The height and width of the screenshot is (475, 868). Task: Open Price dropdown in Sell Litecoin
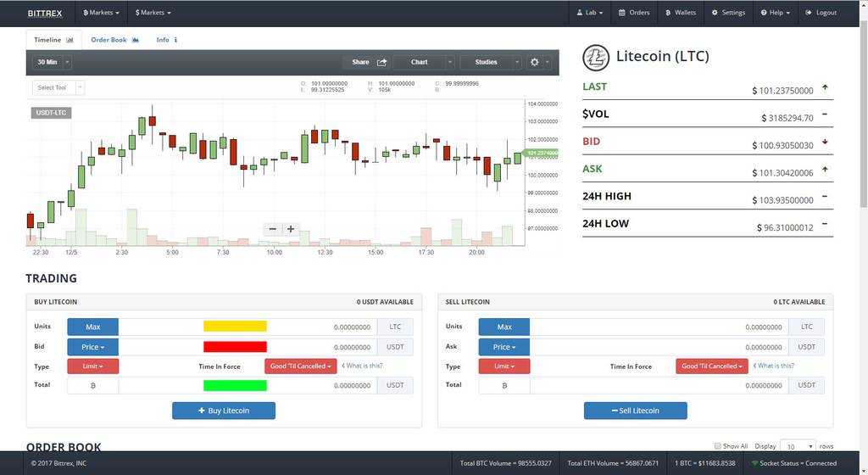tap(504, 347)
